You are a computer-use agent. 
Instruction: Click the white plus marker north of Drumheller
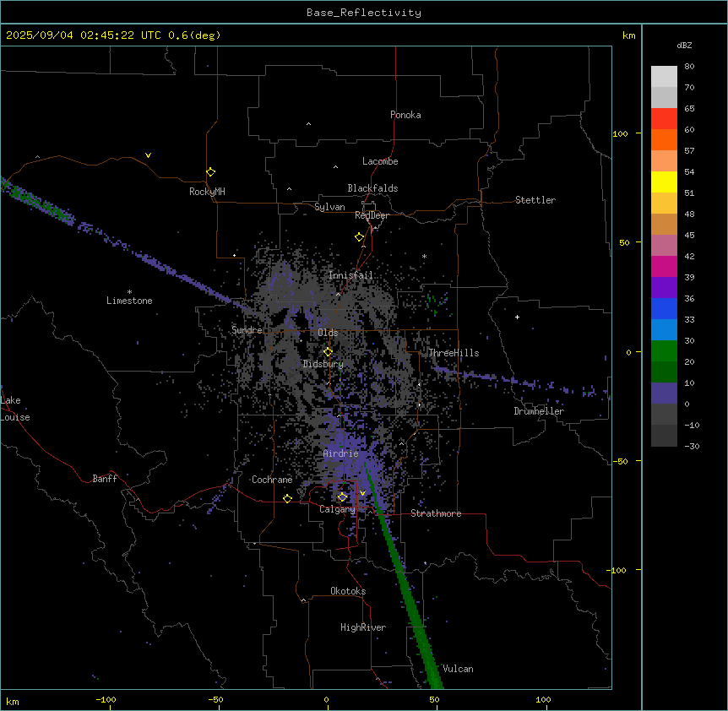pos(517,317)
